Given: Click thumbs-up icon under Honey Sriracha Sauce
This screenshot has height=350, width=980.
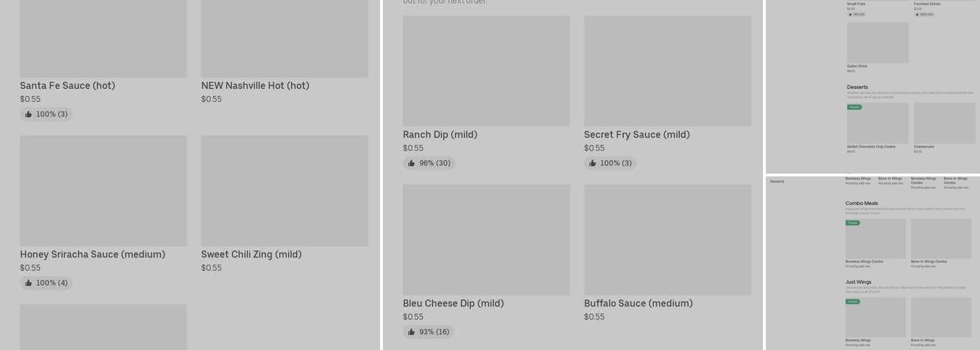Looking at the screenshot, I should click(29, 283).
